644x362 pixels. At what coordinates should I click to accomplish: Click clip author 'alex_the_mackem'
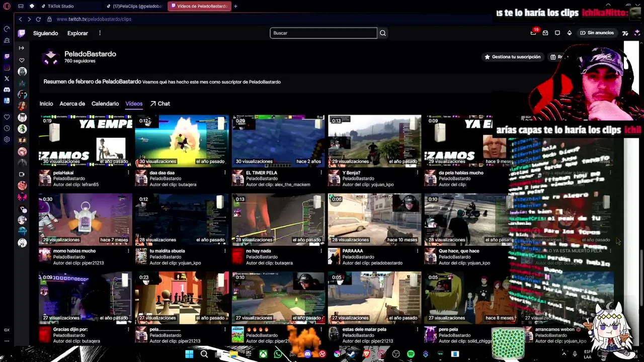tap(293, 185)
